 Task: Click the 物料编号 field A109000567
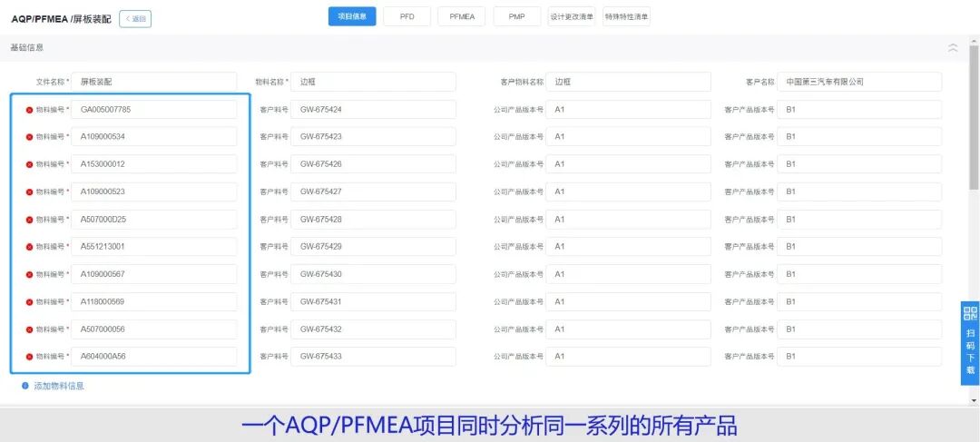coord(153,274)
